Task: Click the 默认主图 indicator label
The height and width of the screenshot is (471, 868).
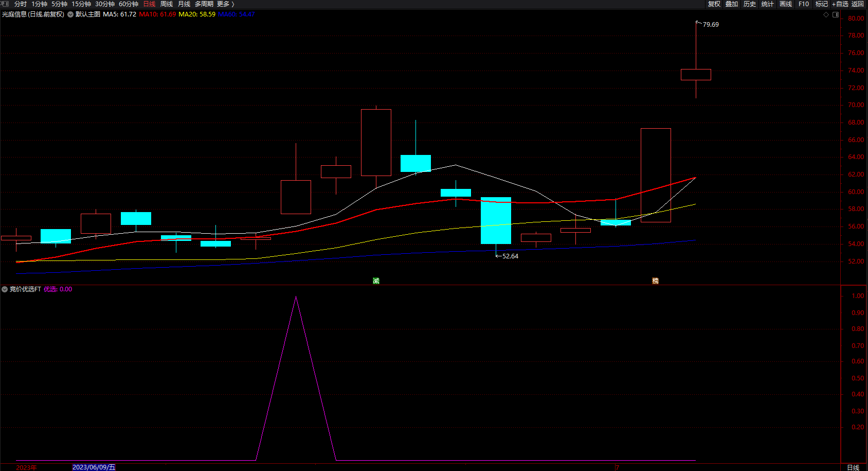Action: 88,14
